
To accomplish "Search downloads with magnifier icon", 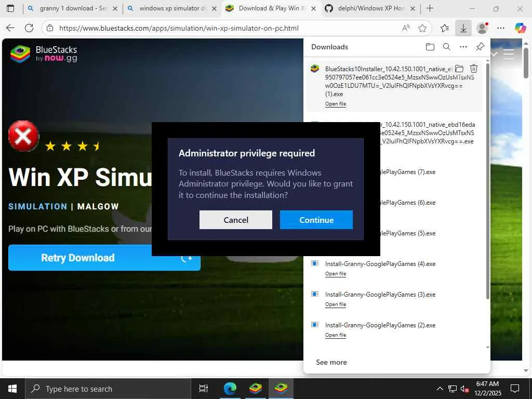I will point(446,47).
